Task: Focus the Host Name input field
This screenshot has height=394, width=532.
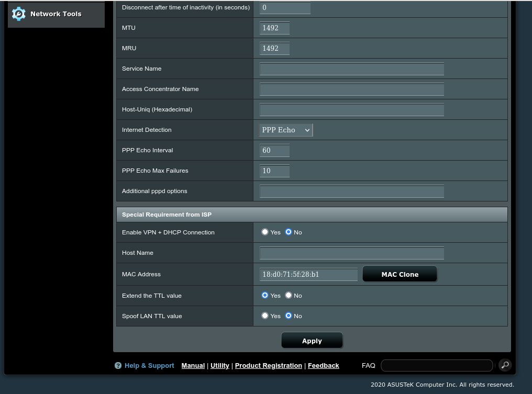Action: [351, 253]
